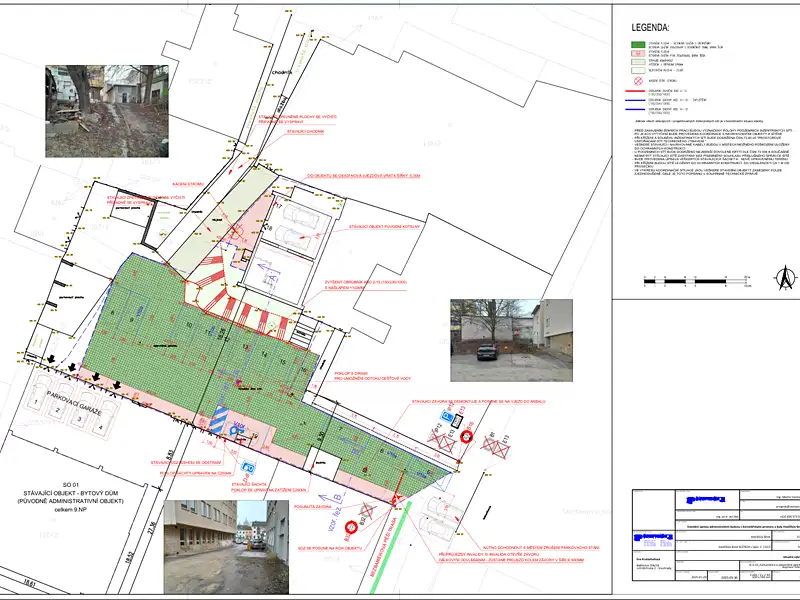Click the blue section arrow A
The width and height of the screenshot is (800, 600).
point(270,272)
